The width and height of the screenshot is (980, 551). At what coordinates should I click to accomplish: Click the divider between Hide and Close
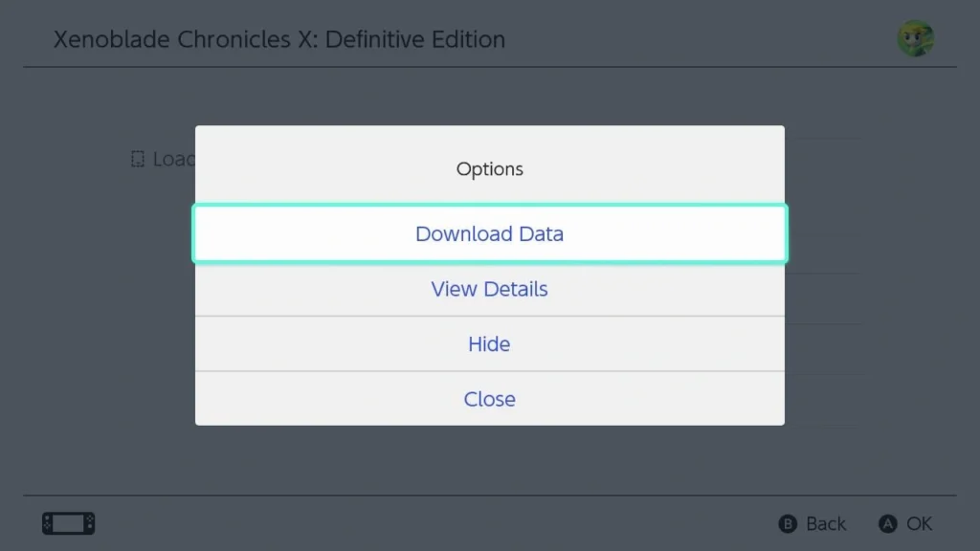click(489, 371)
